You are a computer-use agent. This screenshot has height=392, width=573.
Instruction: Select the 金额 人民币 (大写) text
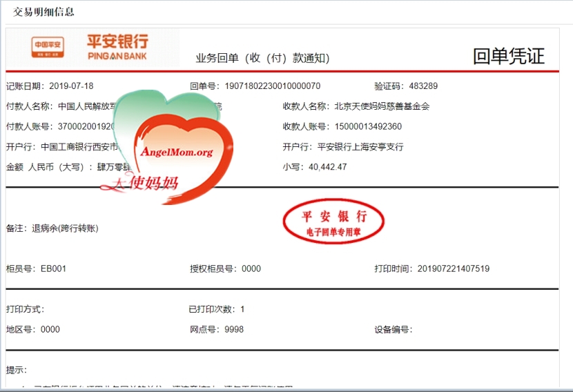[68, 167]
